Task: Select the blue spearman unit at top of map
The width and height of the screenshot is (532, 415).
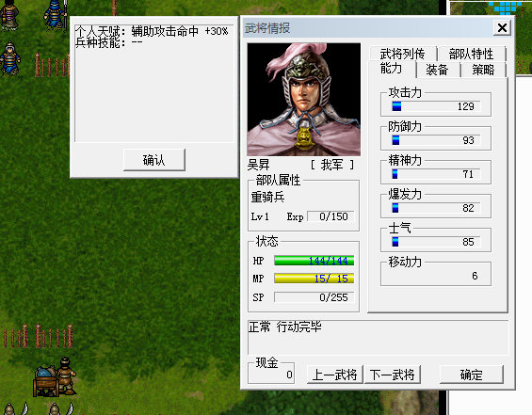Action: [56, 14]
